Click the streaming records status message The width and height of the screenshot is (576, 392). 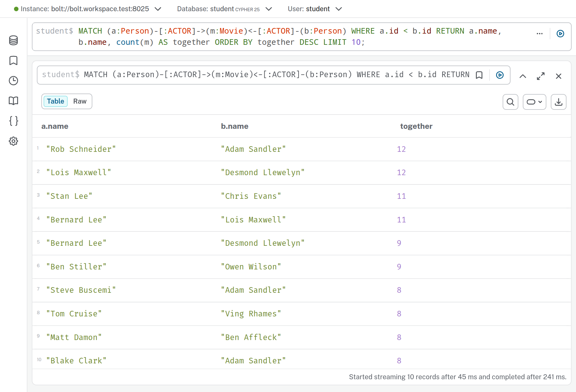458,377
